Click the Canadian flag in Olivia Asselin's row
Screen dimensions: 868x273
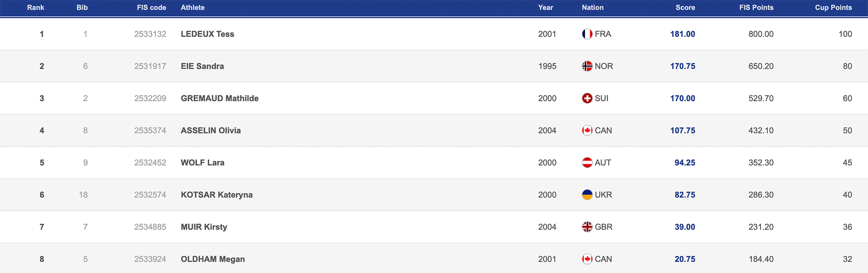[x=587, y=130]
